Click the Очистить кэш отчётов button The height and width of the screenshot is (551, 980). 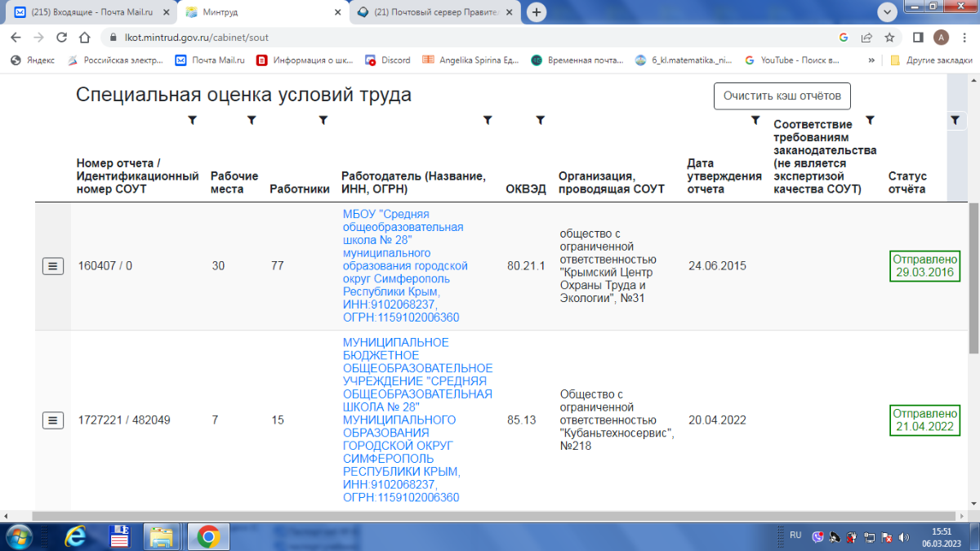(x=782, y=96)
